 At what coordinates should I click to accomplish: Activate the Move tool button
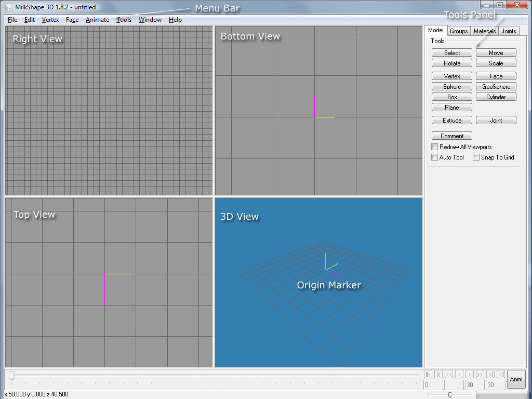coord(496,52)
